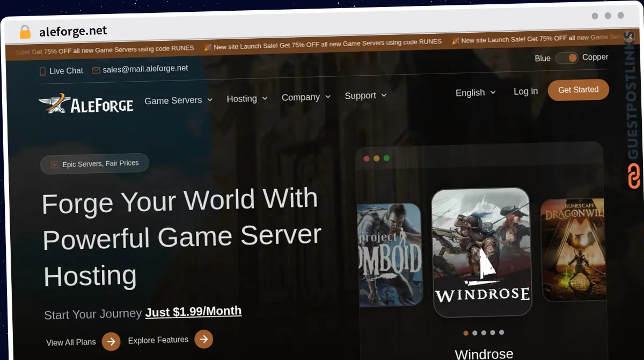Toggle the Blue/Copper theme switch
Viewport: 644px width, 360px height.
pyautogui.click(x=567, y=57)
